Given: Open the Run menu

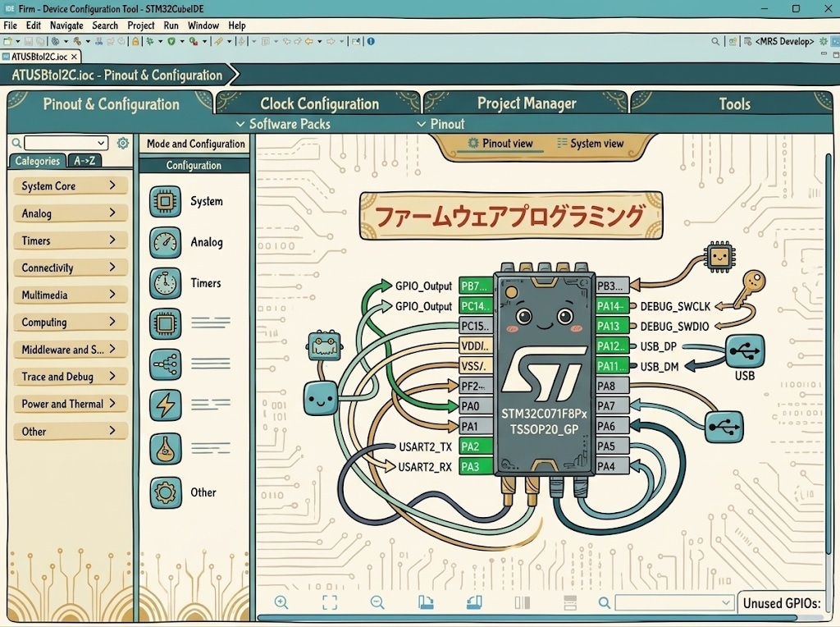Looking at the screenshot, I should tap(171, 25).
